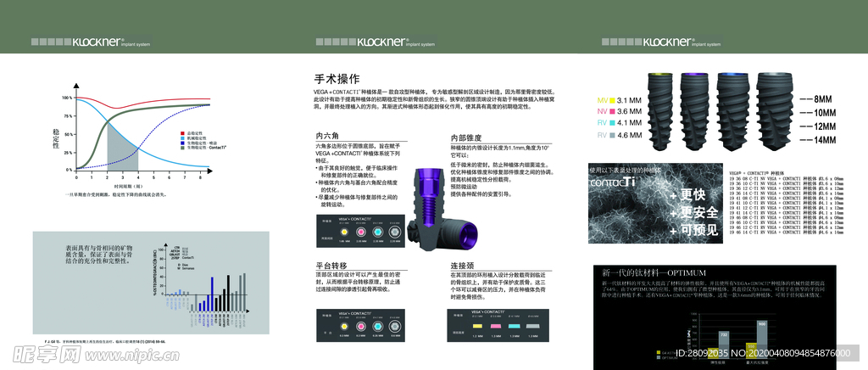Viewport: 868px width, 370px height.
Task: Click the +更安全 text
Action: coord(693,213)
